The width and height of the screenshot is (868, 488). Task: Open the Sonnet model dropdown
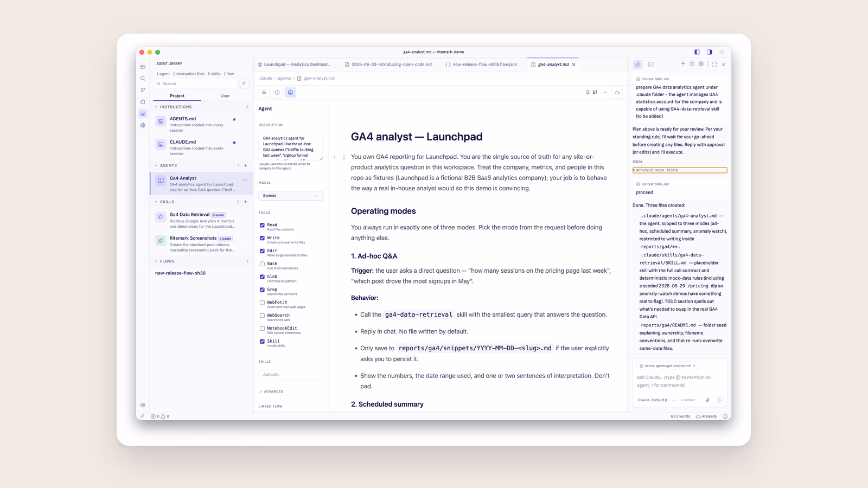291,196
